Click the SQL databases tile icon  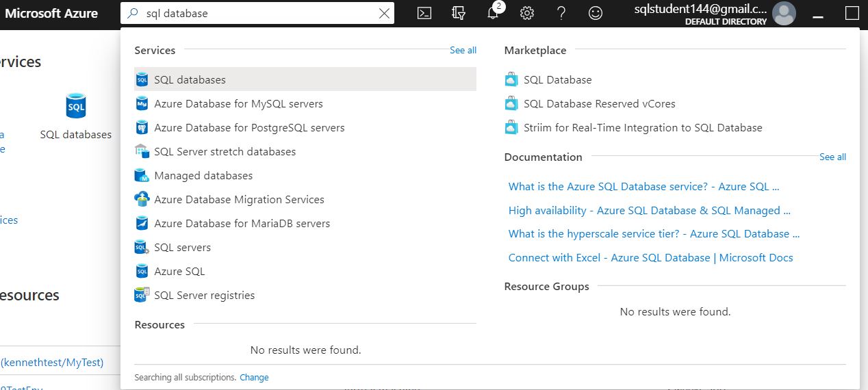point(76,107)
